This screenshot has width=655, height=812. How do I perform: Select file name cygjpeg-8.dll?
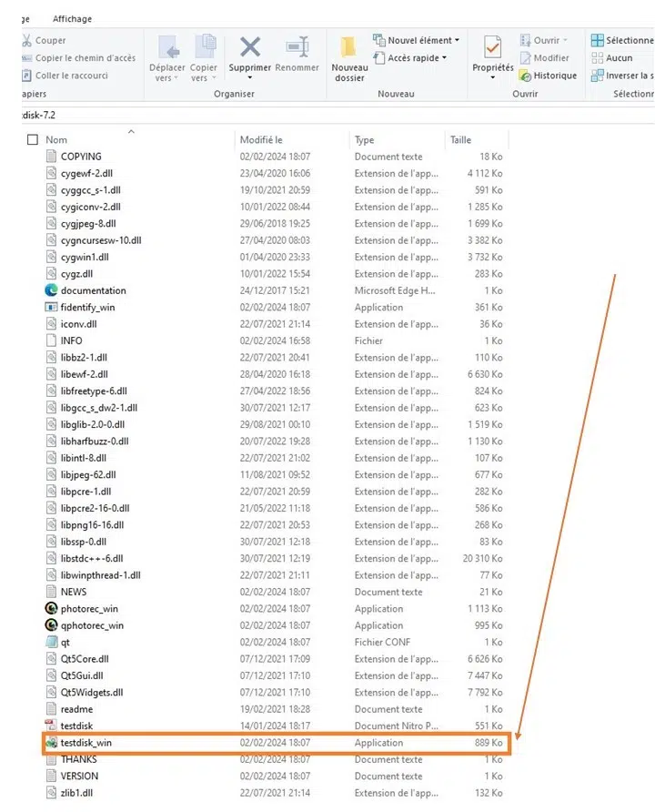[88, 224]
